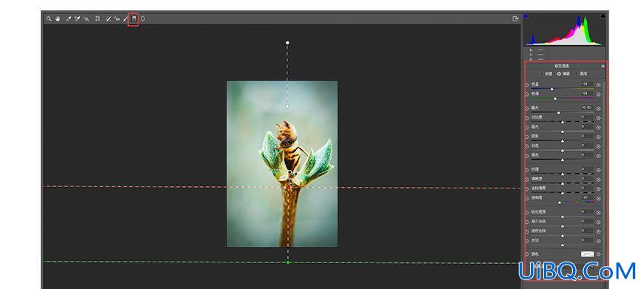Open the Graduated Filter panel menu
This screenshot has height=289, width=644.
[603, 66]
